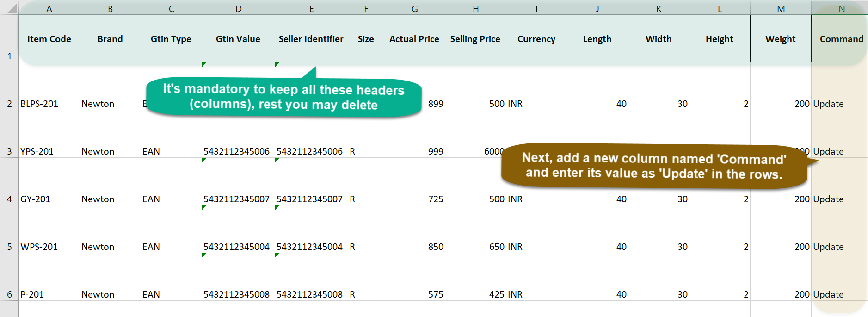Click the Item Code header cell
Viewport: 868px width, 317px height.
point(49,39)
